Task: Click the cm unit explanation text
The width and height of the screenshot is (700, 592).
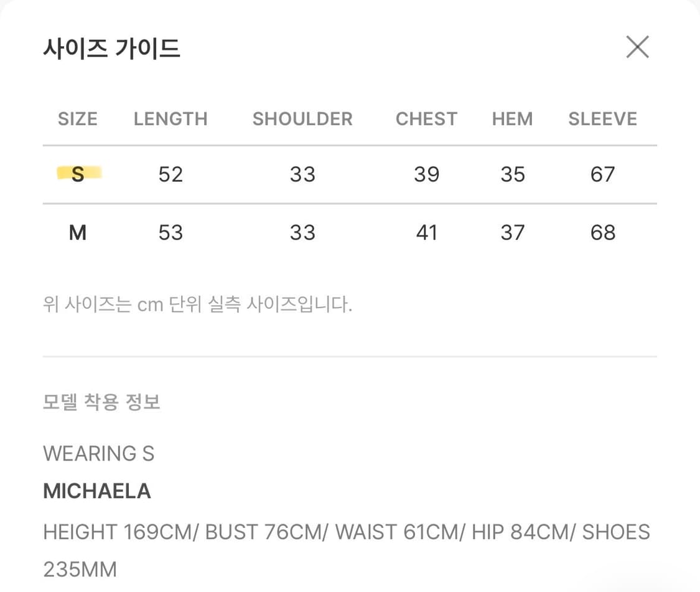Action: click(x=197, y=304)
